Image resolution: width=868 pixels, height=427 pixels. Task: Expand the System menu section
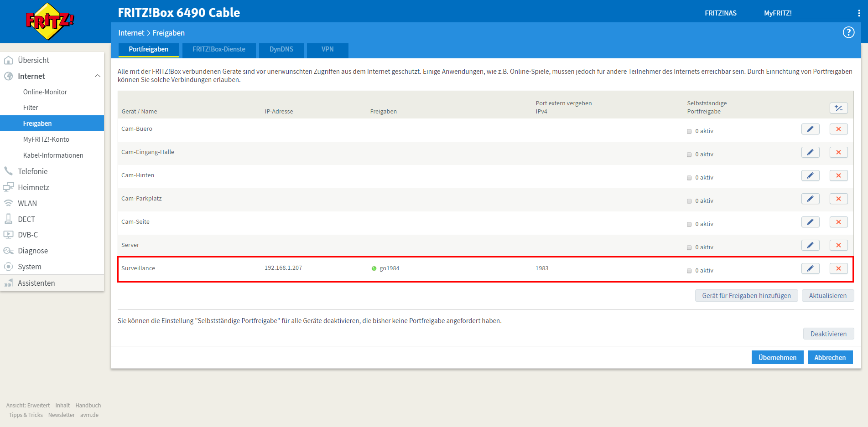pyautogui.click(x=30, y=267)
